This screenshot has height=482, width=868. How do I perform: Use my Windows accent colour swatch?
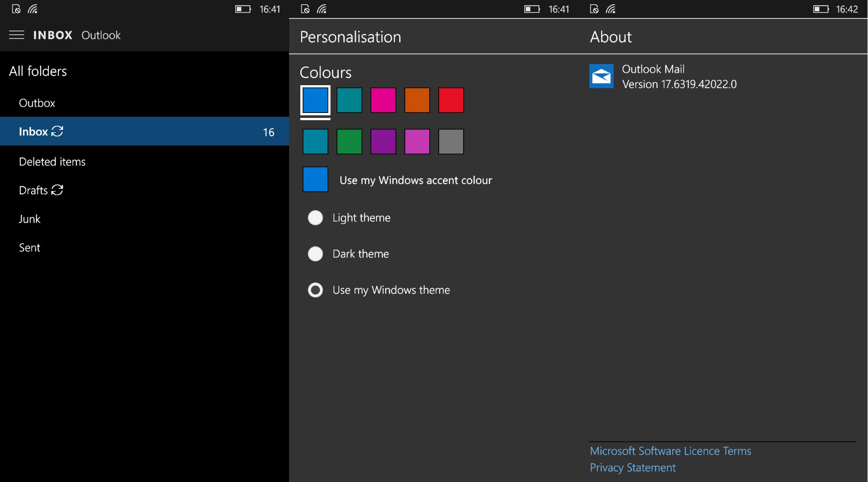coord(315,179)
